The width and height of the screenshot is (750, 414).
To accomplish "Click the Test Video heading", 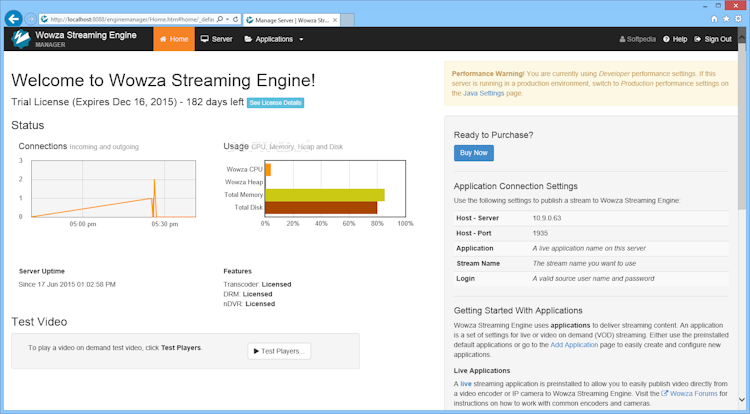I will 39,322.
